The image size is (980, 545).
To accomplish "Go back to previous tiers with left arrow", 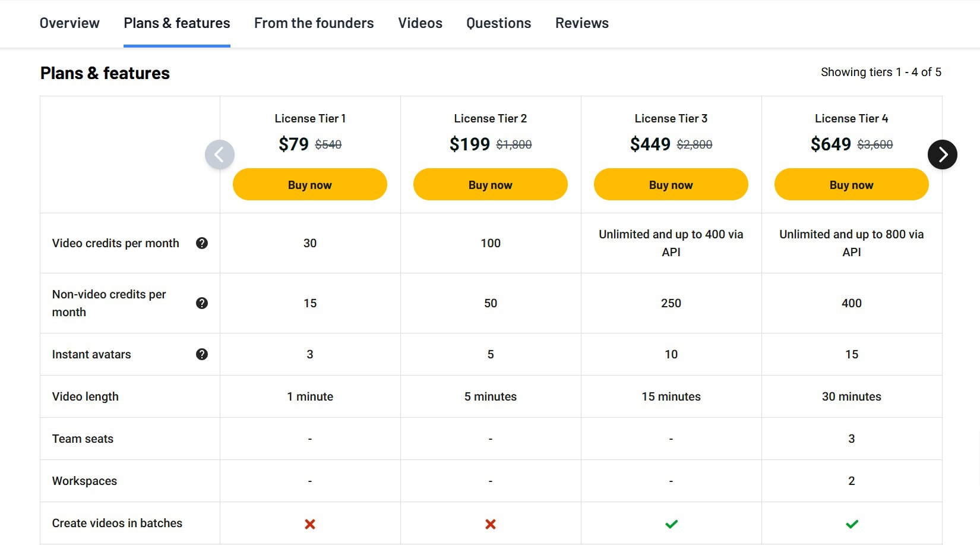I will 220,155.
